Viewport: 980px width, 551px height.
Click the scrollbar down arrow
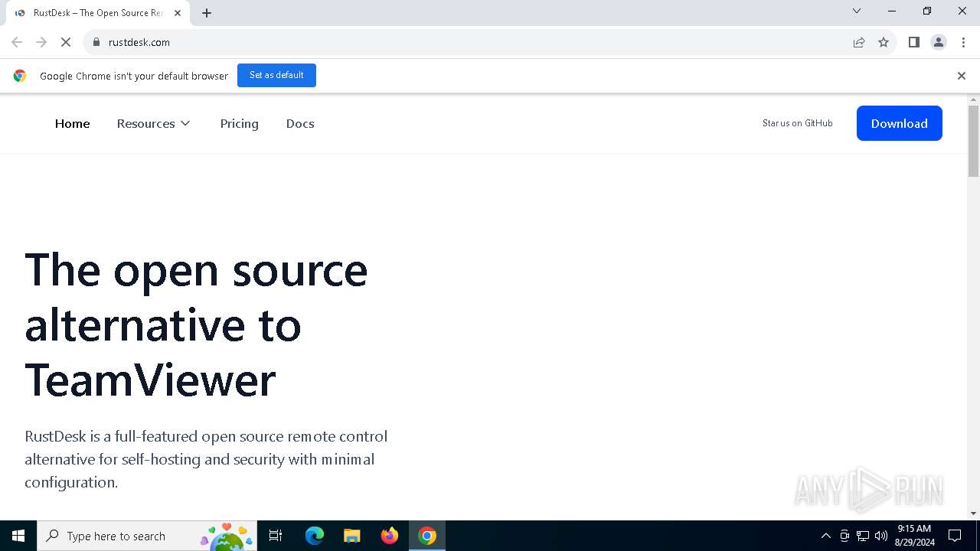[974, 514]
